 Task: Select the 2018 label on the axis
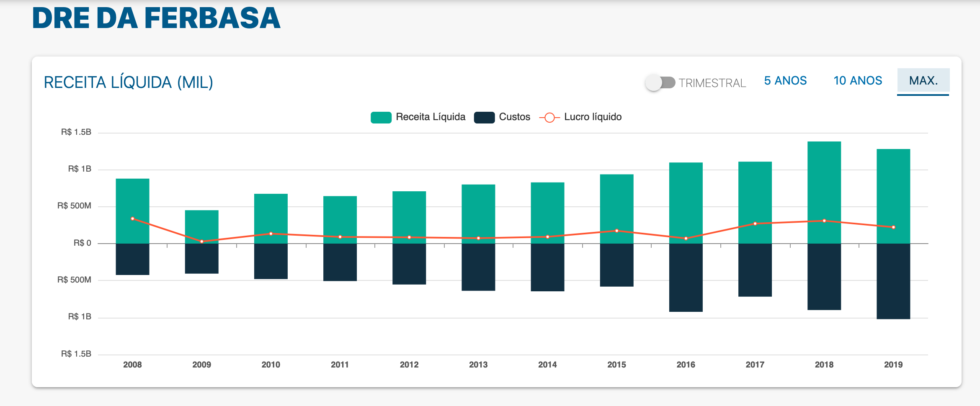[824, 365]
